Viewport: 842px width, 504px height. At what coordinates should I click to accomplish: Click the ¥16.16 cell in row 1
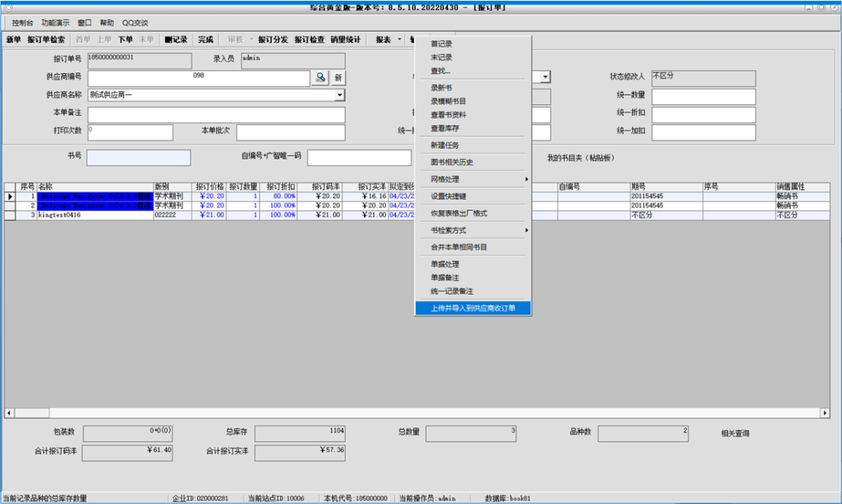pyautogui.click(x=365, y=196)
